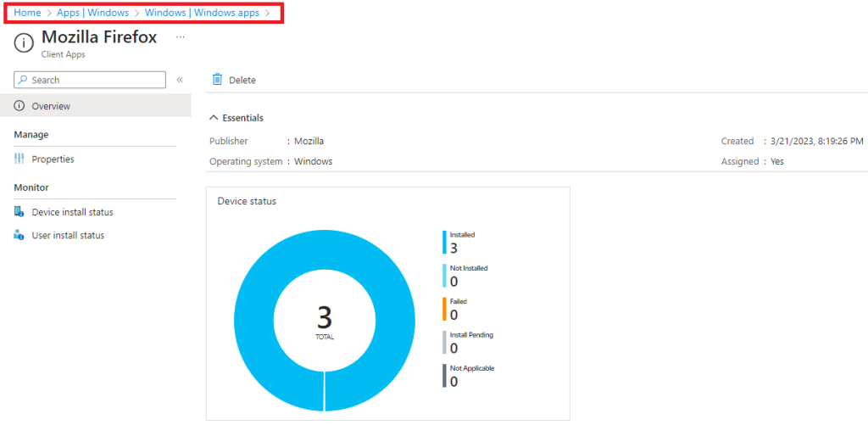
Task: Click the Mozilla Firefox page title
Action: click(x=99, y=37)
